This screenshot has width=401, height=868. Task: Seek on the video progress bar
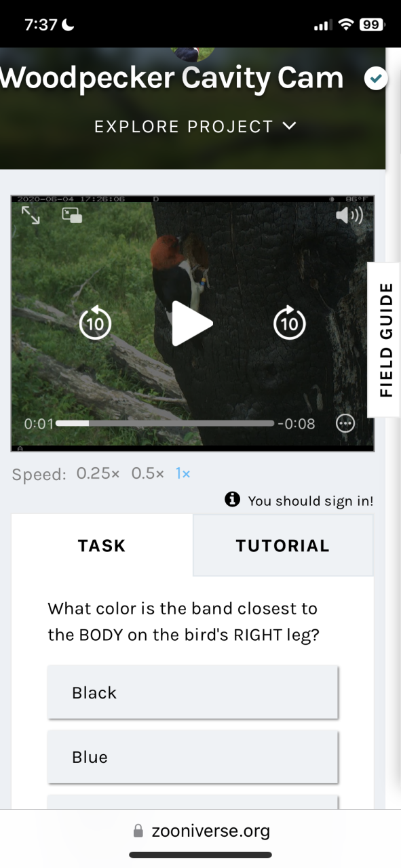tap(165, 424)
